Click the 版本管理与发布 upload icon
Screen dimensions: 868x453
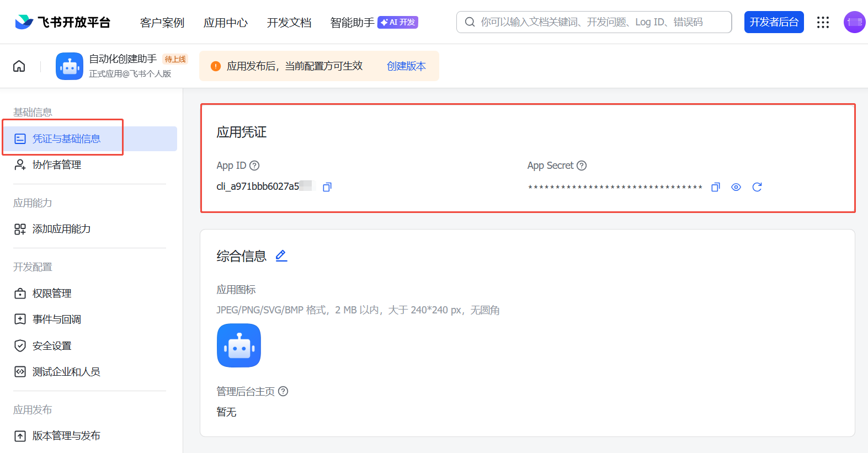20,436
